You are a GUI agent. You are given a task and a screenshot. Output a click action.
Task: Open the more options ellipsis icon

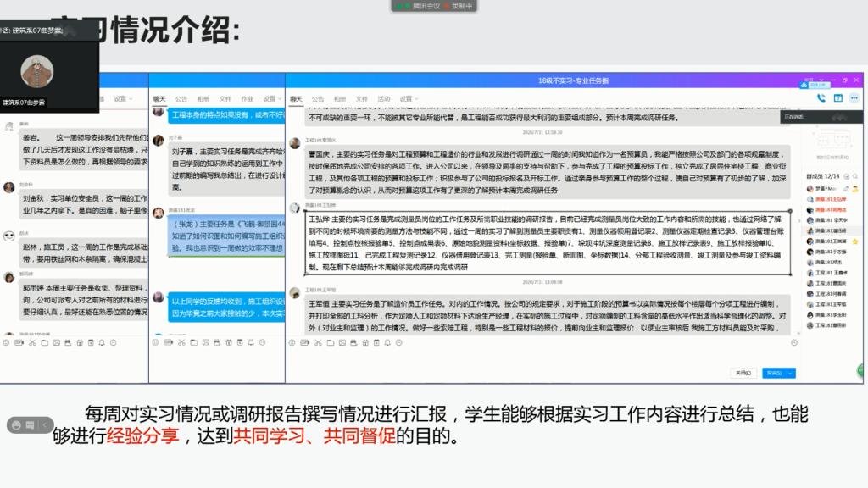pyautogui.click(x=854, y=98)
